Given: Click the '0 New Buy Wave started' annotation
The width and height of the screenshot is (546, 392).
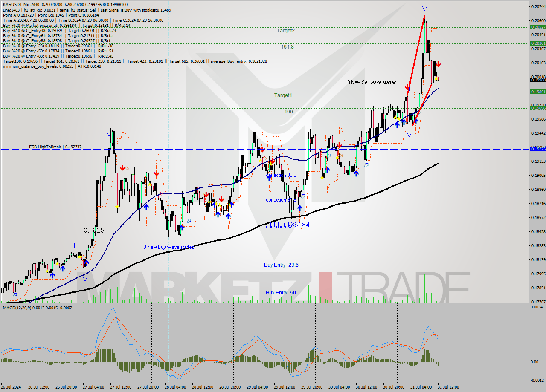Looking at the screenshot, I should [x=169, y=247].
